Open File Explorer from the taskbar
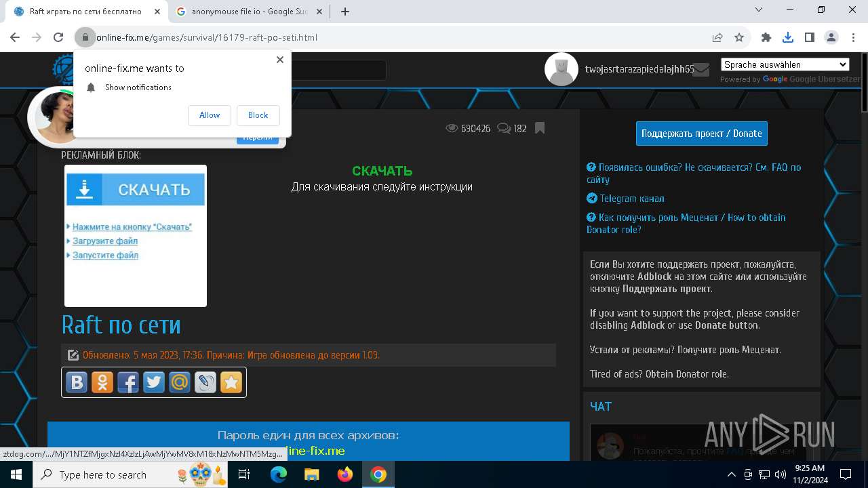868x488 pixels. [x=312, y=474]
